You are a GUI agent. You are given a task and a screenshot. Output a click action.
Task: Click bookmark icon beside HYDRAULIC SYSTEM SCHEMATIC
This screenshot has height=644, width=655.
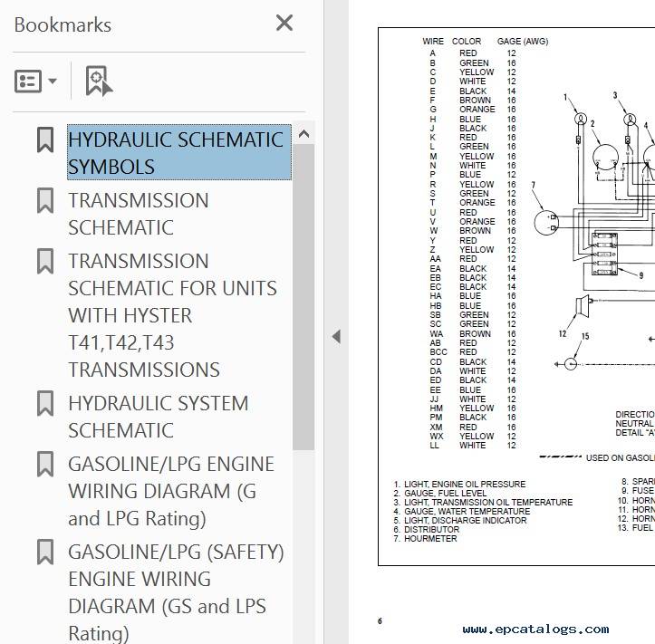pos(45,403)
